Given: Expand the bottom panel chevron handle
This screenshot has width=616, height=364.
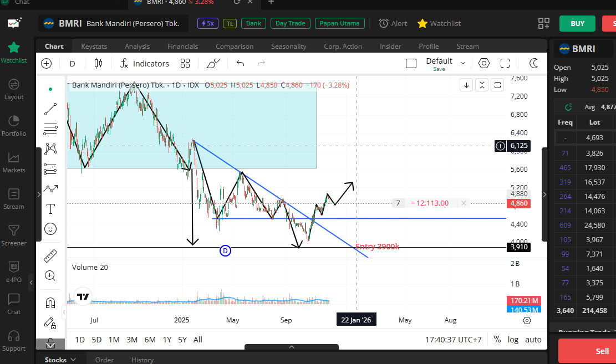Looking at the screenshot, I should click(x=292, y=347).
